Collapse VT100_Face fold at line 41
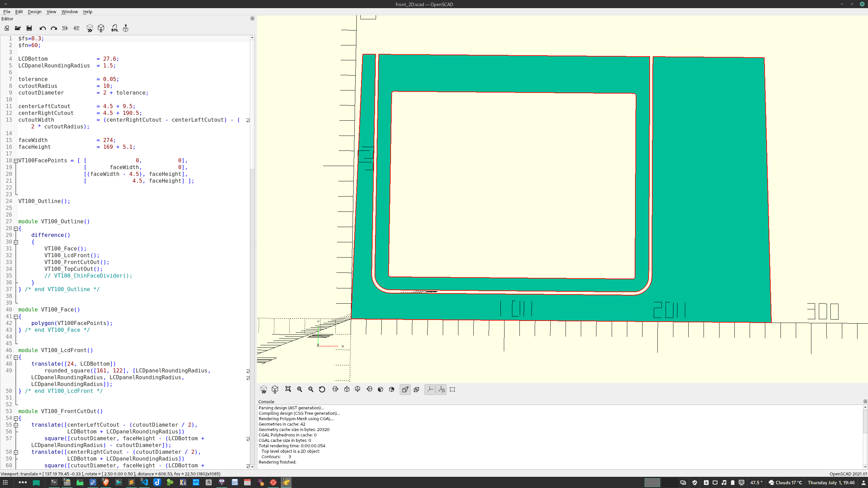 [x=16, y=317]
